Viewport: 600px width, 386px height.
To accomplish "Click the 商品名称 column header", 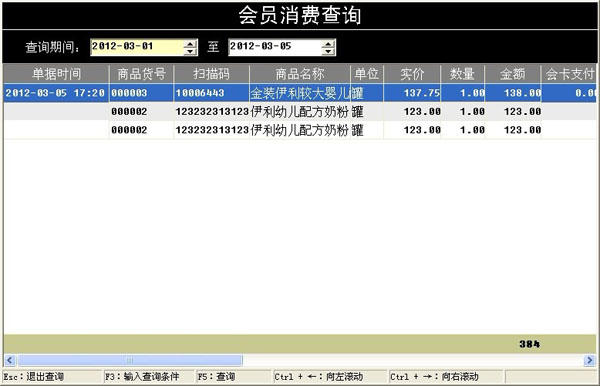I will pos(300,73).
